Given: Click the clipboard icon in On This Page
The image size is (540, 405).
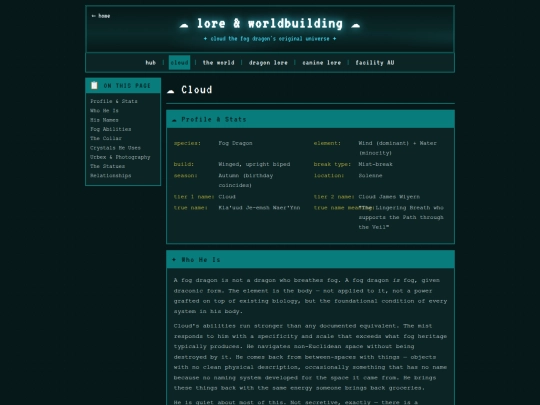Looking at the screenshot, I should click(94, 85).
